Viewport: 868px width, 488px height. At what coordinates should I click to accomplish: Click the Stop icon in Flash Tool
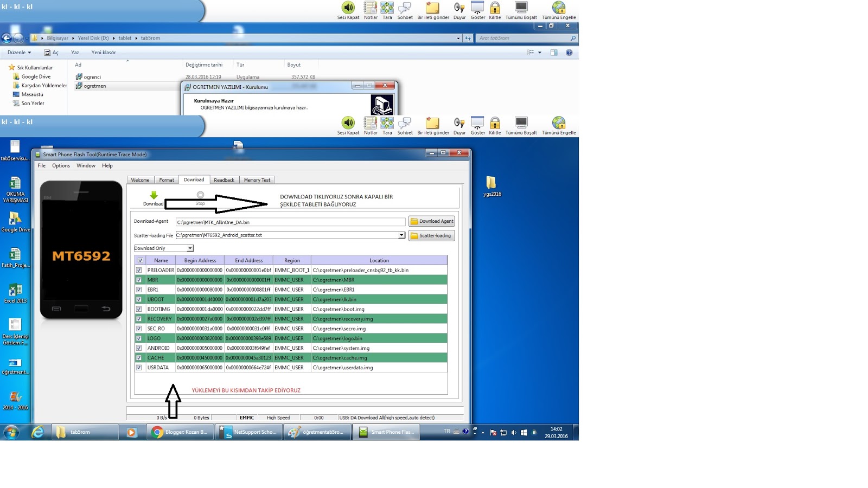[x=200, y=195]
